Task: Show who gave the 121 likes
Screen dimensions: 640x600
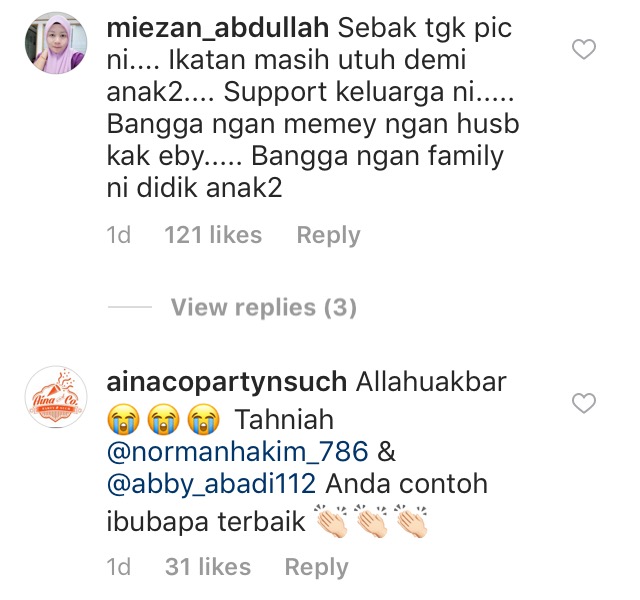Action: point(213,235)
